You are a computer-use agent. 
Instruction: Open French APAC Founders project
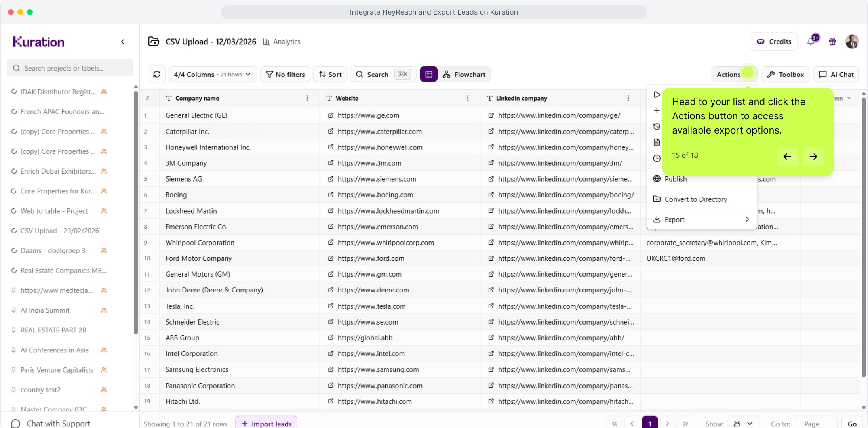(x=62, y=112)
